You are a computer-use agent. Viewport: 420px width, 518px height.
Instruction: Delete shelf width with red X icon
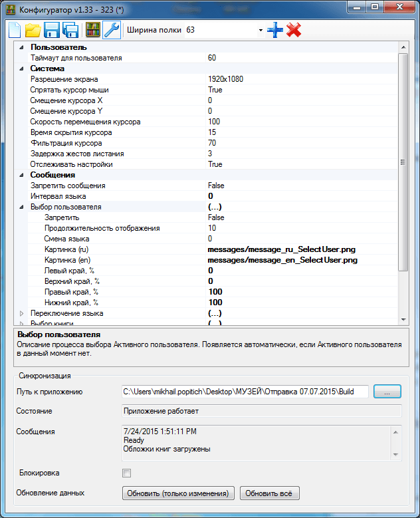tap(294, 30)
